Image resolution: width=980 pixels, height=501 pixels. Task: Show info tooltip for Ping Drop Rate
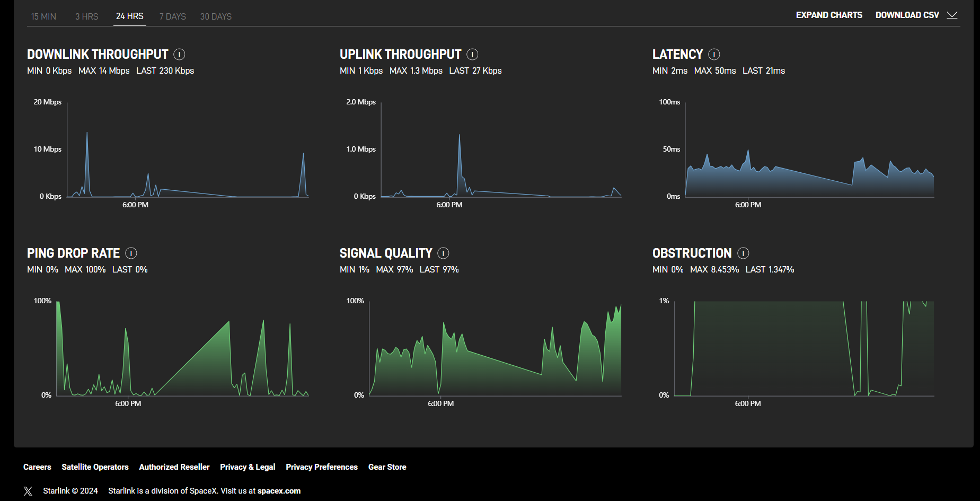[x=131, y=253]
